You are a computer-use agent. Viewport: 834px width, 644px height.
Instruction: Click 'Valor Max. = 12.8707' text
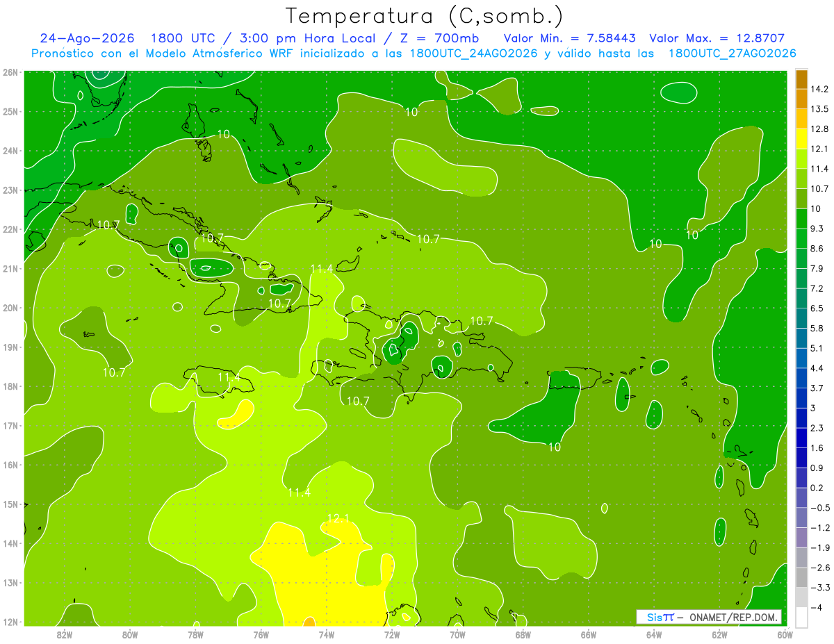point(717,38)
